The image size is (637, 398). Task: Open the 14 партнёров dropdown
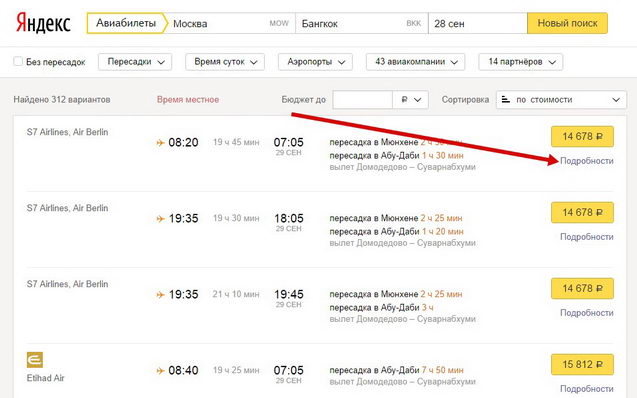[521, 62]
